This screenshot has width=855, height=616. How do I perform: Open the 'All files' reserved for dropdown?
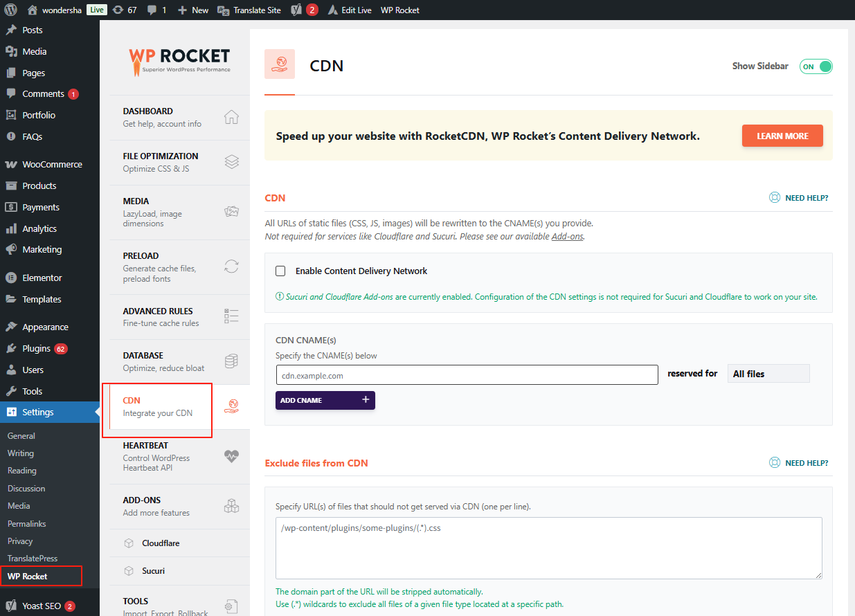[x=768, y=374]
